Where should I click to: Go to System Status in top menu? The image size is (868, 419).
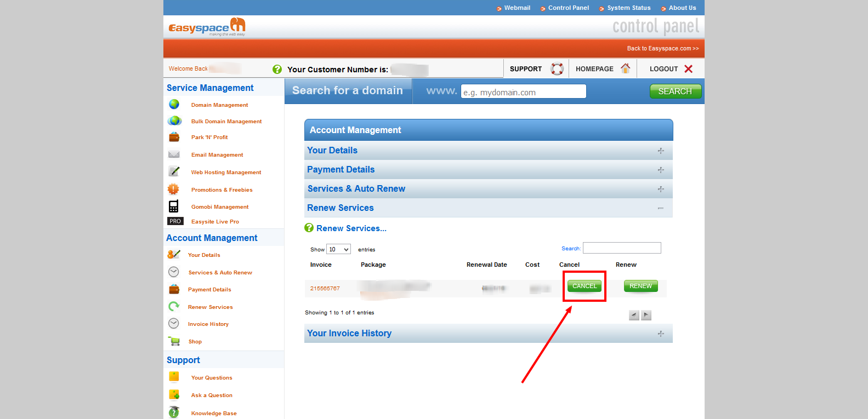point(628,8)
